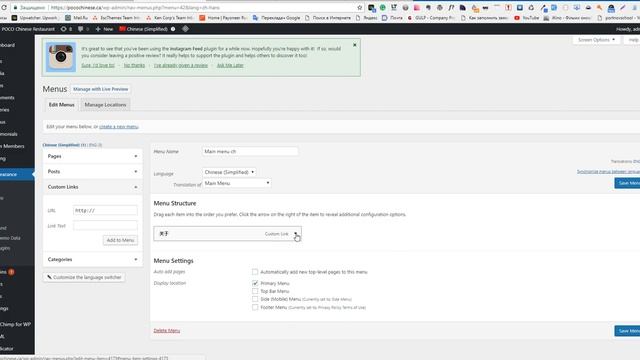The image size is (640, 360).
Task: Open comments bubble in admin bar
Action: (83, 29)
